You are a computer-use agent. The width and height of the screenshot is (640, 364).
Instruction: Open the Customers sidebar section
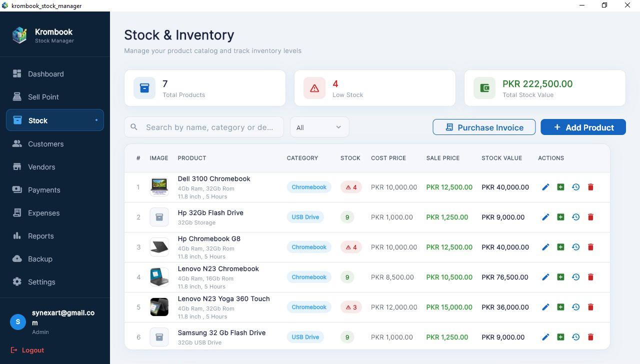pos(45,144)
